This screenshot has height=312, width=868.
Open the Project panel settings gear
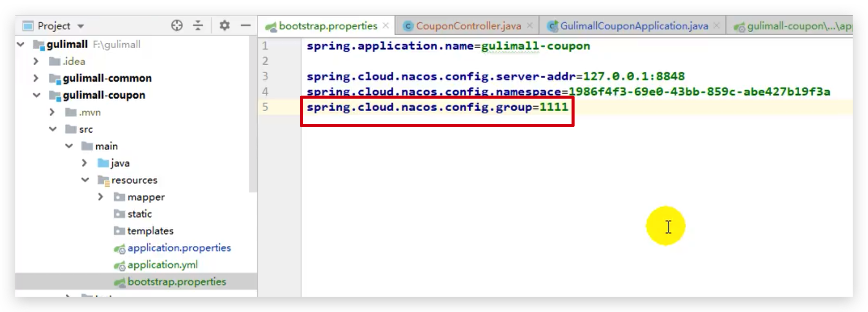pyautogui.click(x=224, y=26)
